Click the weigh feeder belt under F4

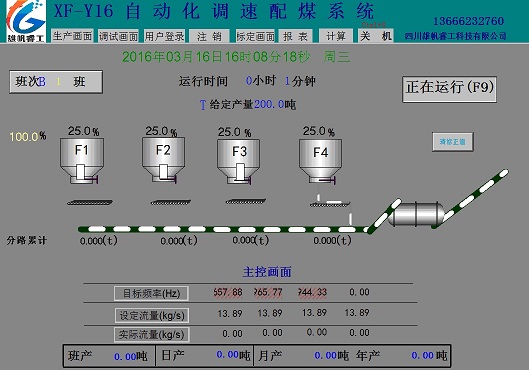(330, 204)
